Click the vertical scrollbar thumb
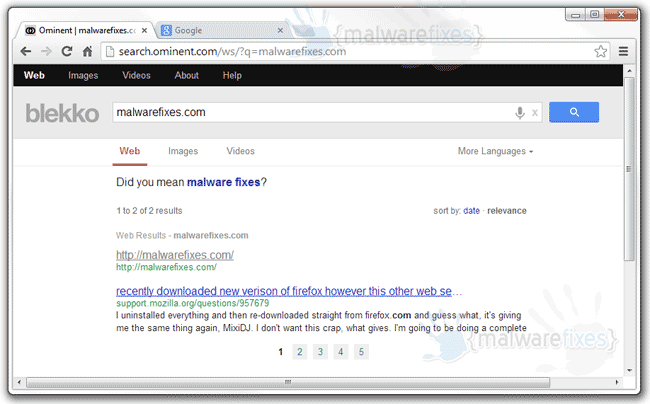The height and width of the screenshot is (404, 650). [629, 169]
